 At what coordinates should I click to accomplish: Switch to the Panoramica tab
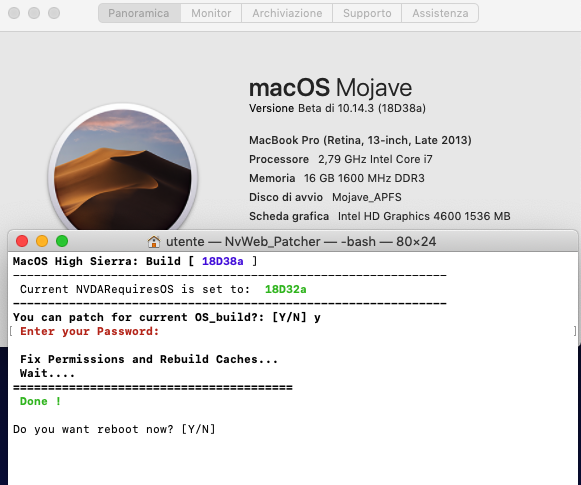[139, 13]
